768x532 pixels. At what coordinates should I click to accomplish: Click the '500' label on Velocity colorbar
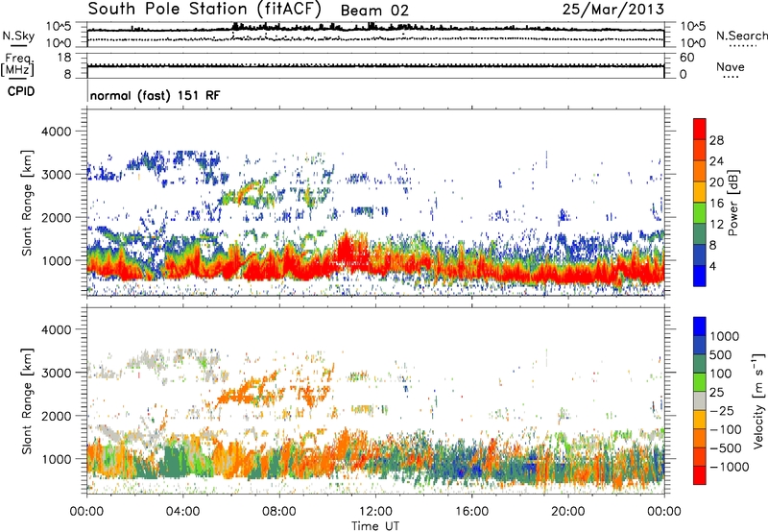pyautogui.click(x=720, y=354)
